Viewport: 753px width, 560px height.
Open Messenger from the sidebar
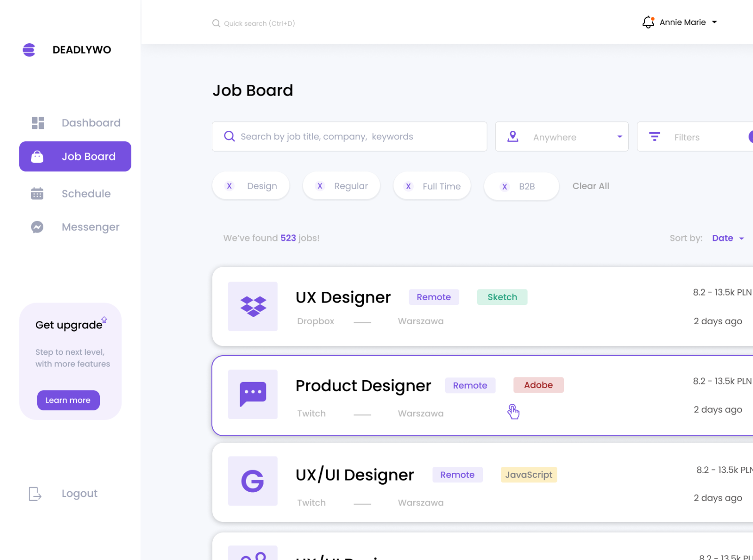(37, 227)
